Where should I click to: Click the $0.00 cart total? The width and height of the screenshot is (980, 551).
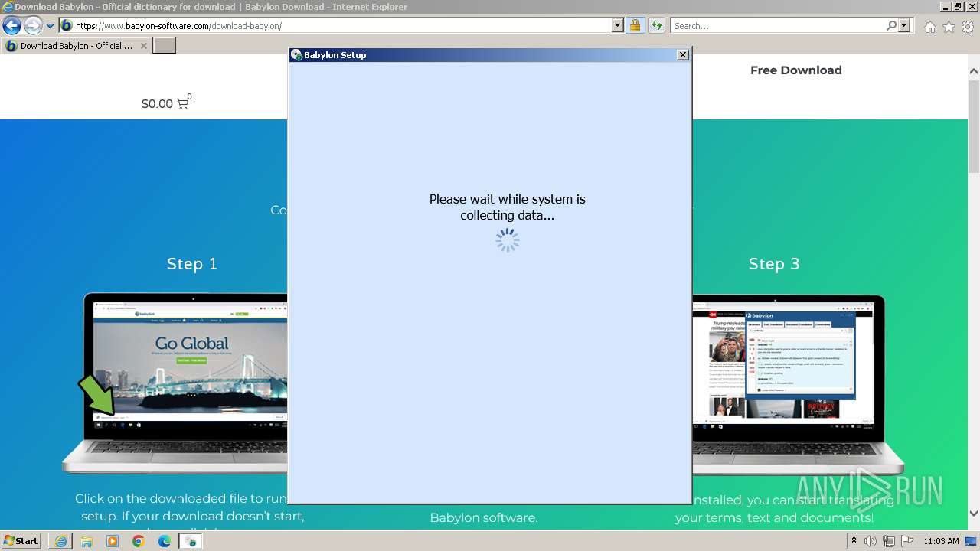(x=157, y=104)
